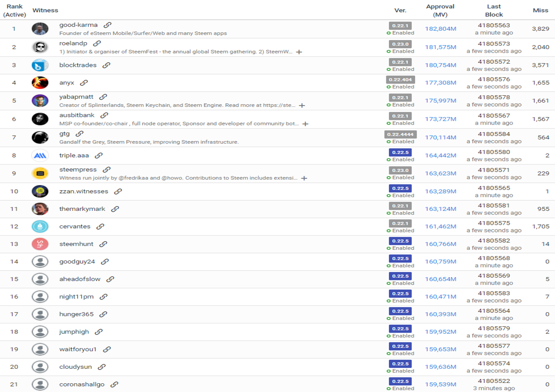Click approval value 177,308M
This screenshot has width=555, height=392.
(440, 83)
